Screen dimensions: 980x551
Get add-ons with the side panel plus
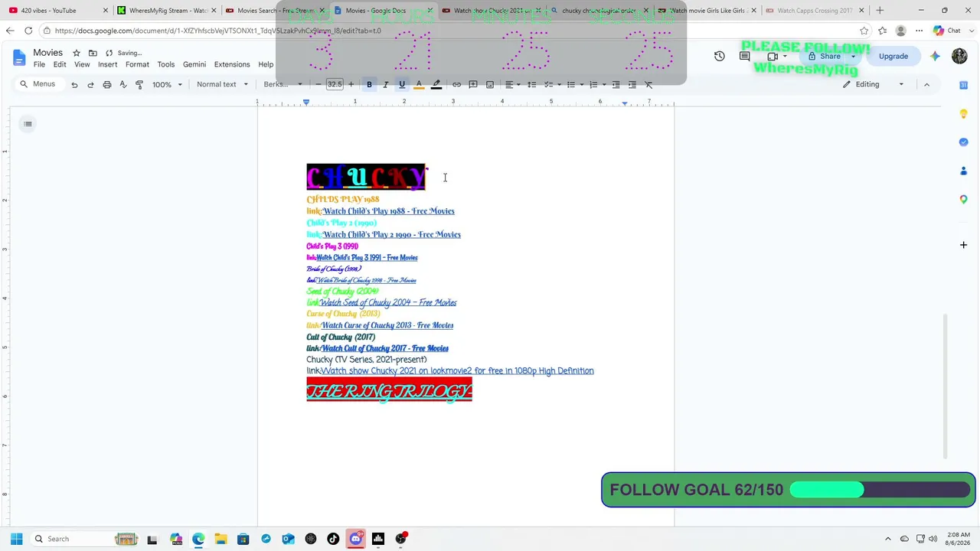963,245
